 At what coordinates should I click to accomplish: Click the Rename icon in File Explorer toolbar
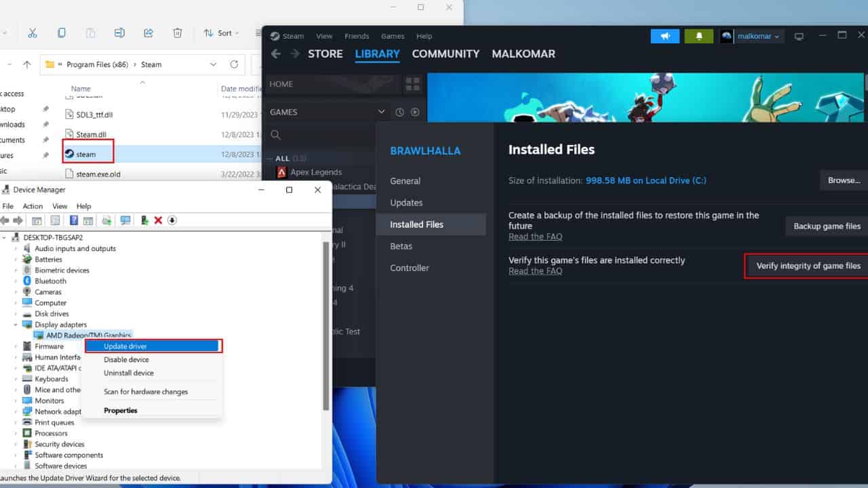click(119, 33)
